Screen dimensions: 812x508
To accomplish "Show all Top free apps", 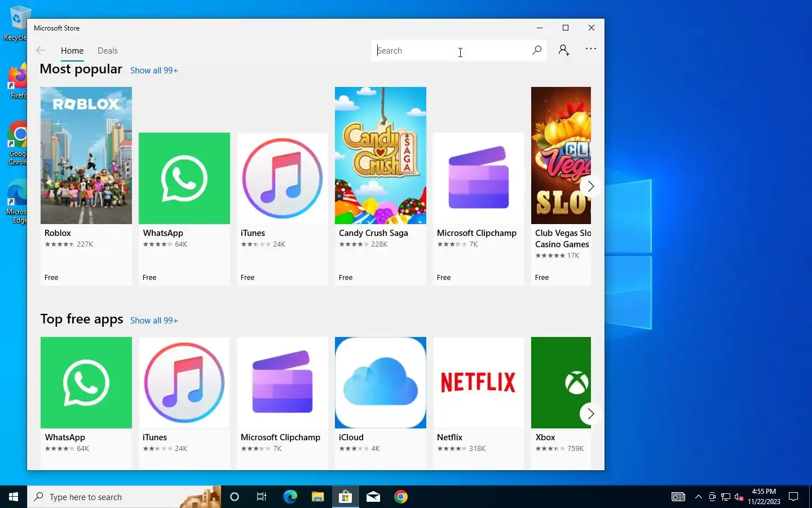I will click(x=154, y=321).
